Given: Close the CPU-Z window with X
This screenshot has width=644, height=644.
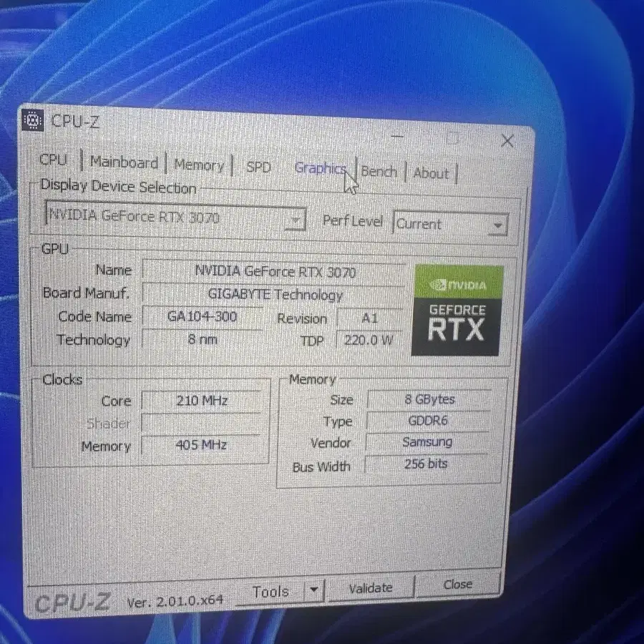Looking at the screenshot, I should point(507,141).
